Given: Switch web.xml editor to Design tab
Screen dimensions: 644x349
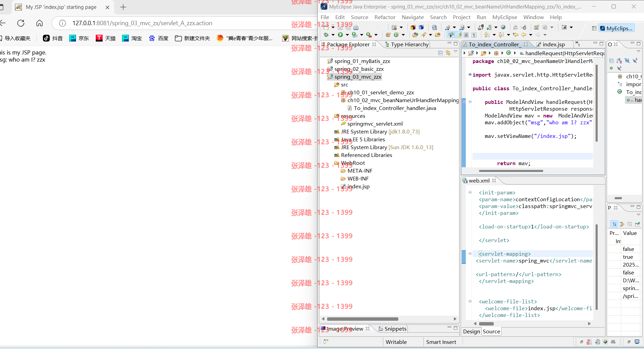Looking at the screenshot, I should pyautogui.click(x=472, y=331).
